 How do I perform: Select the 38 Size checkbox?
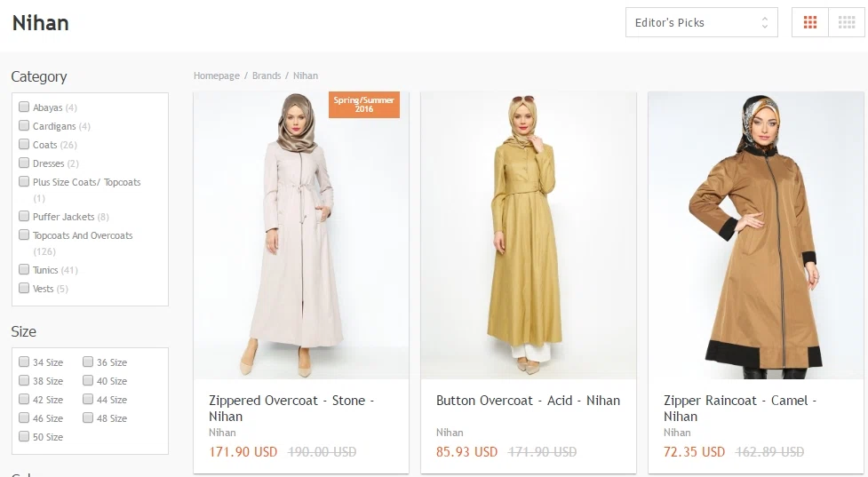click(24, 381)
